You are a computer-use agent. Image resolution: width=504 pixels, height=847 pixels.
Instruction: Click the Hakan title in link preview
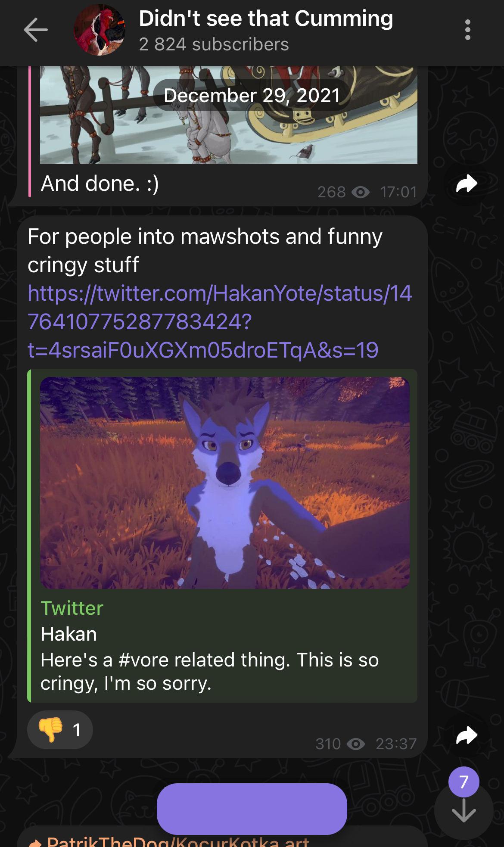click(69, 634)
